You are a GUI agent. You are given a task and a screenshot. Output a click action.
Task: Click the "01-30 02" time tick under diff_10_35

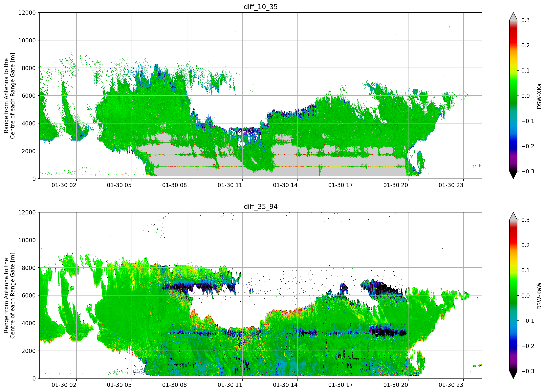(64, 185)
